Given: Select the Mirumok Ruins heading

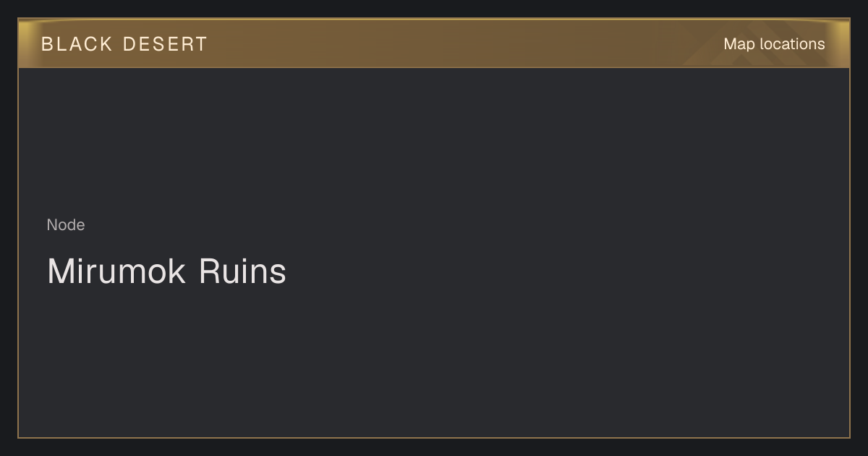Looking at the screenshot, I should click(x=166, y=271).
